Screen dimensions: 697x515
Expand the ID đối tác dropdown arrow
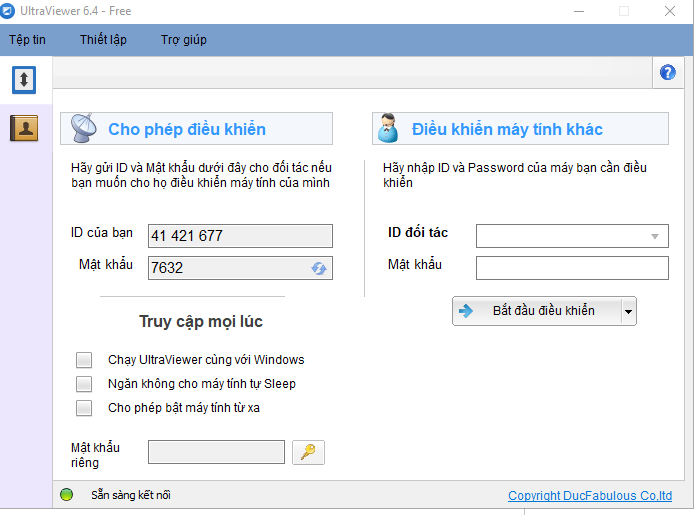[x=655, y=236]
